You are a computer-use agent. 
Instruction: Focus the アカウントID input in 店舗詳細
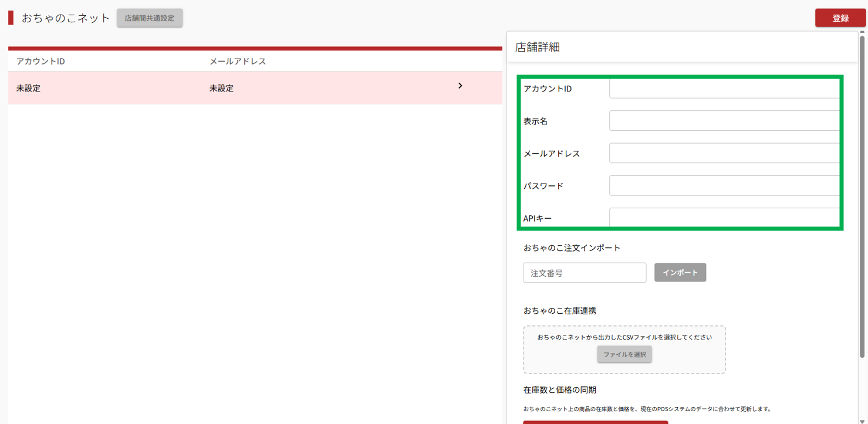724,89
